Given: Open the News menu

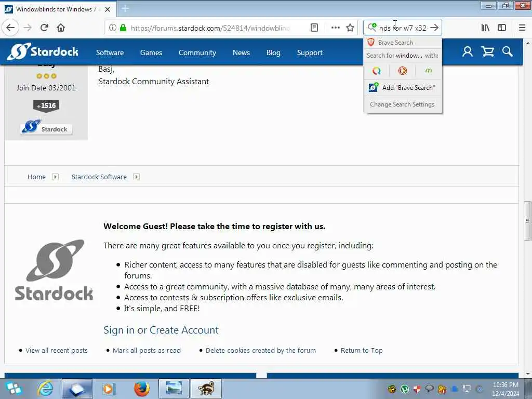Looking at the screenshot, I should tap(241, 52).
